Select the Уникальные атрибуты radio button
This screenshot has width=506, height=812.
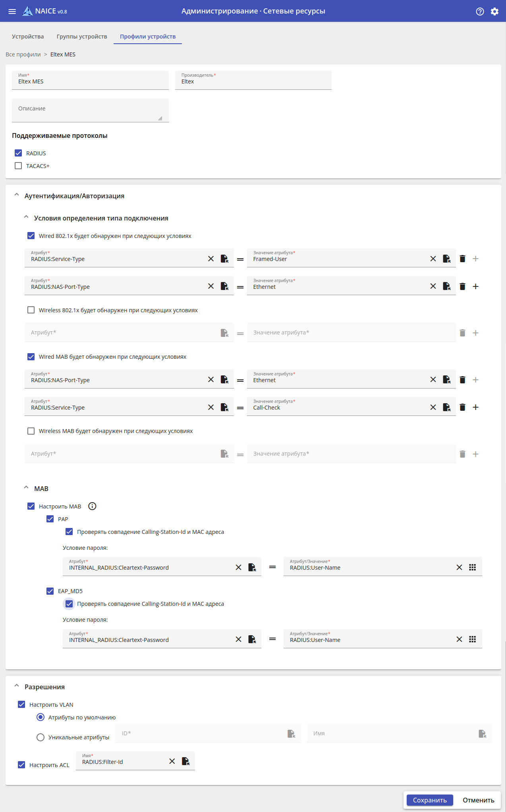[x=41, y=737]
